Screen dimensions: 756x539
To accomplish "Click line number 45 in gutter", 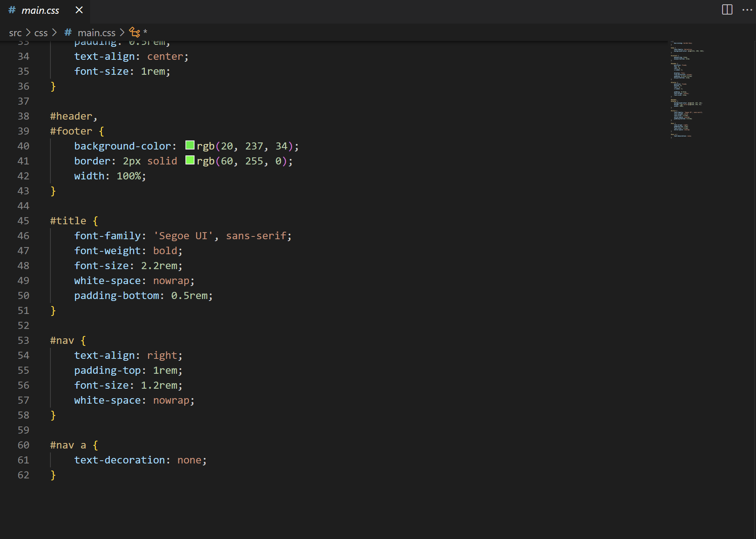I will coord(23,221).
